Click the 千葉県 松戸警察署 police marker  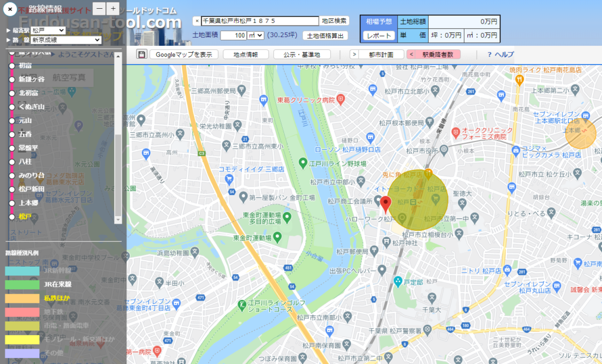point(427,329)
